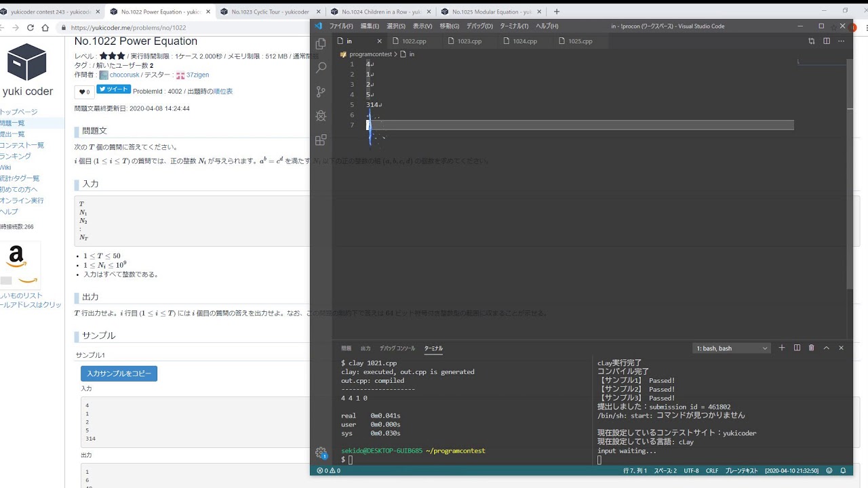
Task: Switch to the 1022.cpp editor tab
Action: click(x=414, y=41)
